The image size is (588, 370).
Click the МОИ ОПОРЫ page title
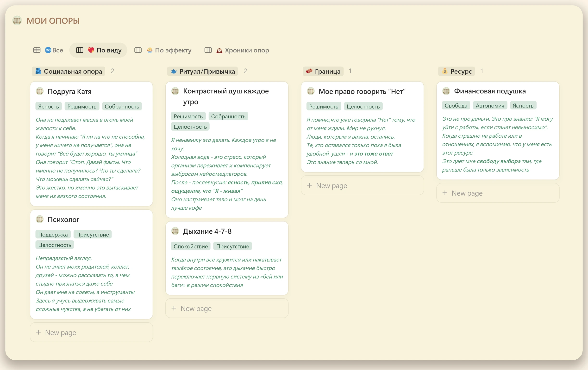tap(53, 21)
